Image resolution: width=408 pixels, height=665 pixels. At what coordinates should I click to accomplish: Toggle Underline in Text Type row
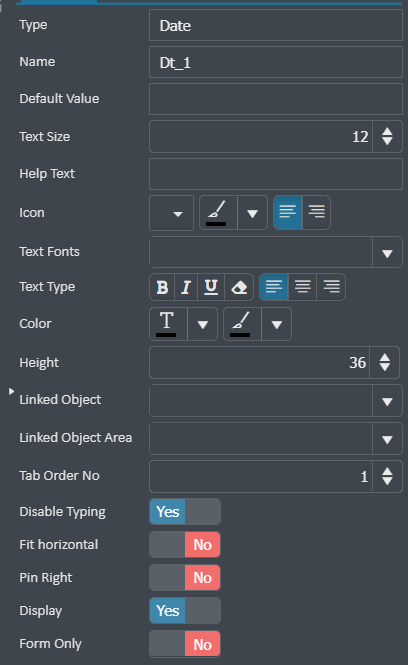(211, 287)
